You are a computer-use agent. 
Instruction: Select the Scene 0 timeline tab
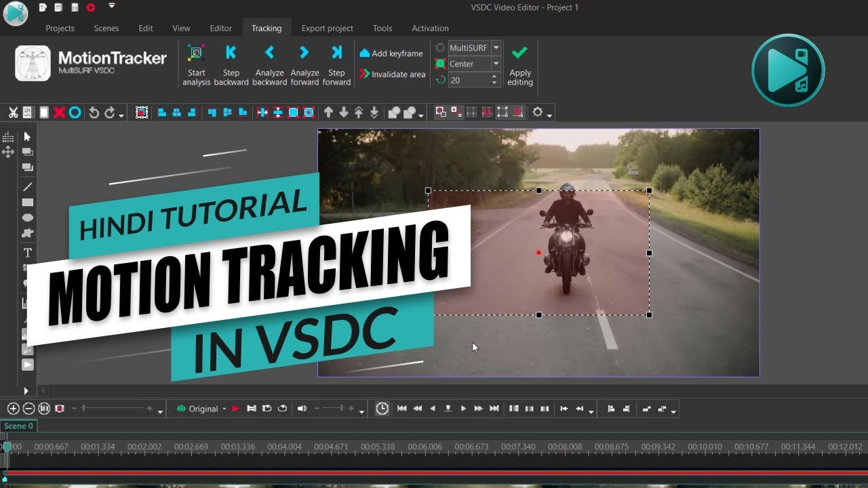coord(18,426)
